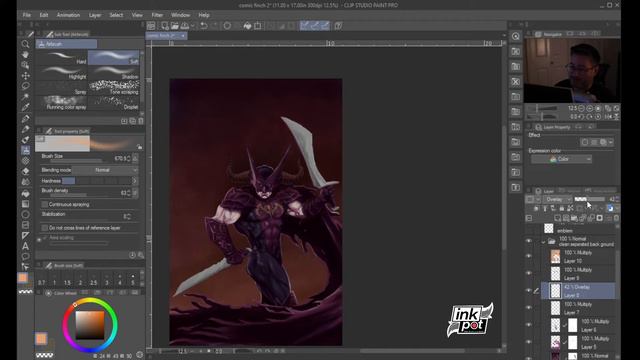Hide the Overlay Layer 8

[x=529, y=291]
